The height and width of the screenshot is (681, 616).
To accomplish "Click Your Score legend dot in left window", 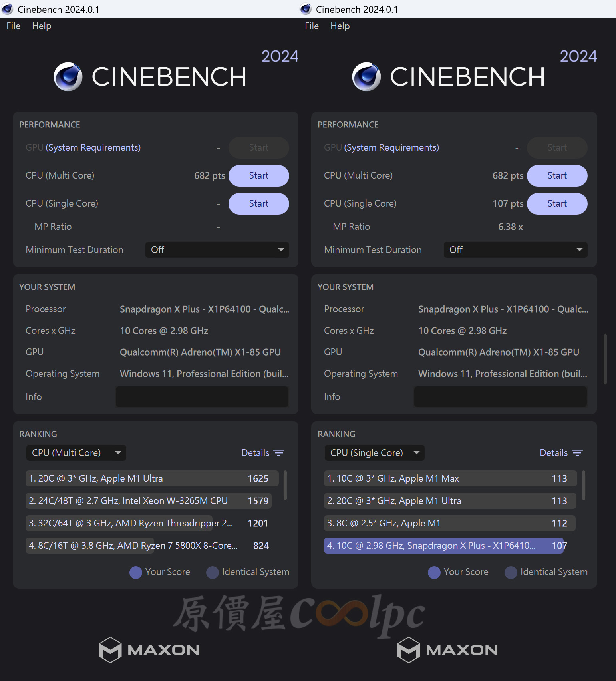I will tap(136, 572).
